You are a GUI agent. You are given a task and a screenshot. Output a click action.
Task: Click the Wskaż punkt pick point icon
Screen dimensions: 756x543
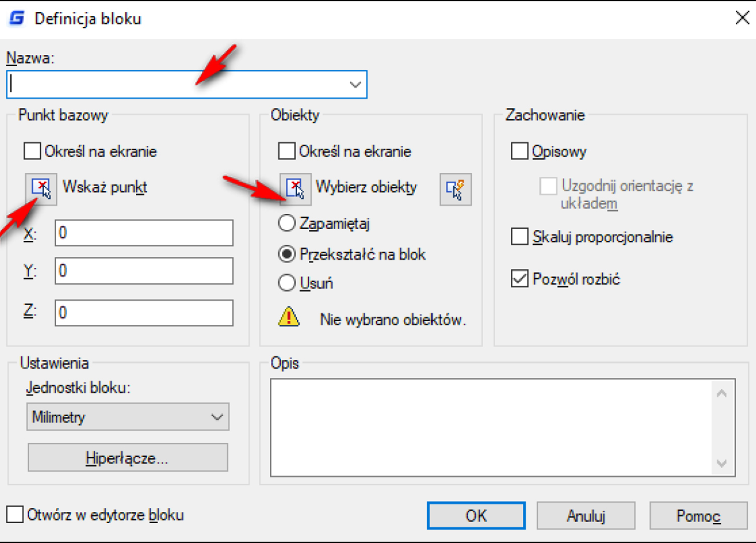point(41,189)
